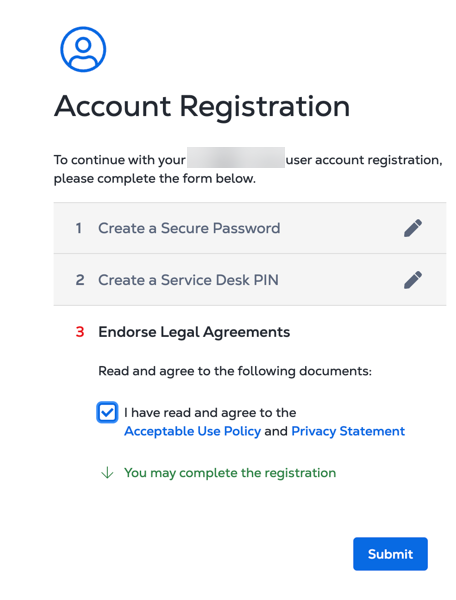This screenshot has width=456, height=600.
Task: Click the green down arrow icon
Action: pyautogui.click(x=107, y=473)
